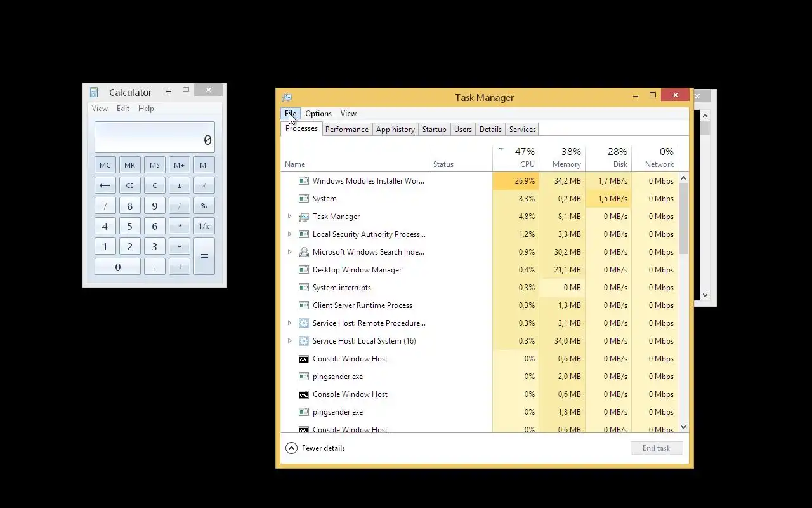
Task: Open the File menu in Task Manager
Action: (291, 114)
